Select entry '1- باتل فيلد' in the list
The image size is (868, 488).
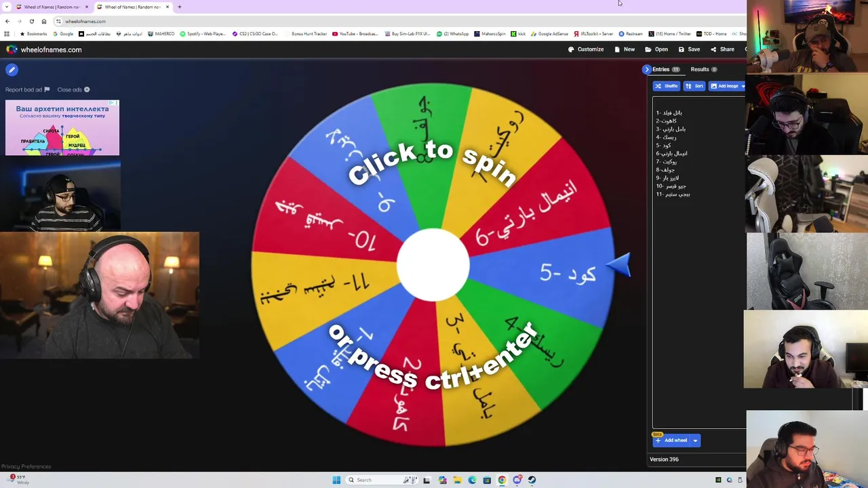[x=669, y=113]
